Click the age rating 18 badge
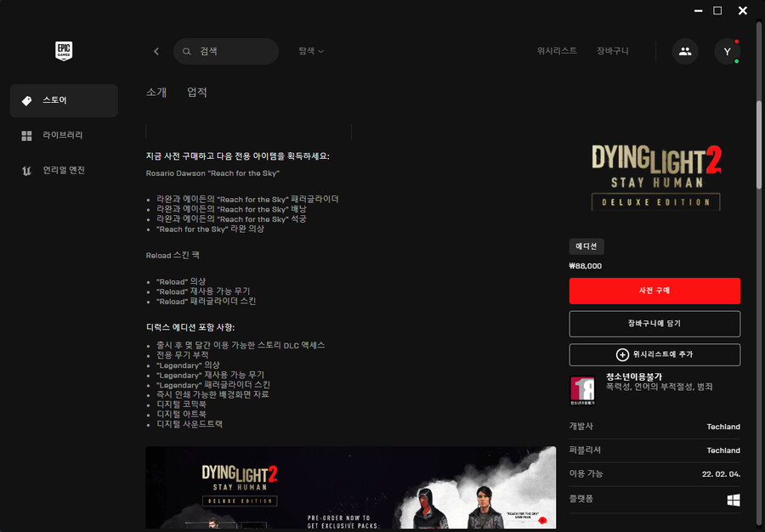This screenshot has width=765, height=532. pos(581,390)
